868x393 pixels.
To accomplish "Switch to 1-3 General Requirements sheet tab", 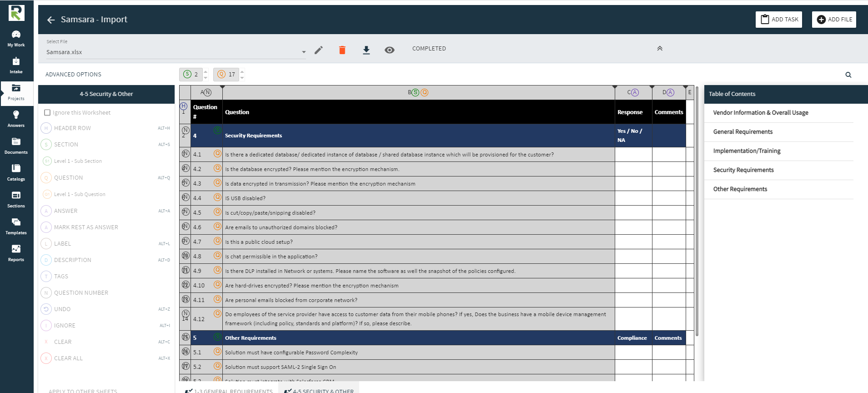I will tap(229, 390).
